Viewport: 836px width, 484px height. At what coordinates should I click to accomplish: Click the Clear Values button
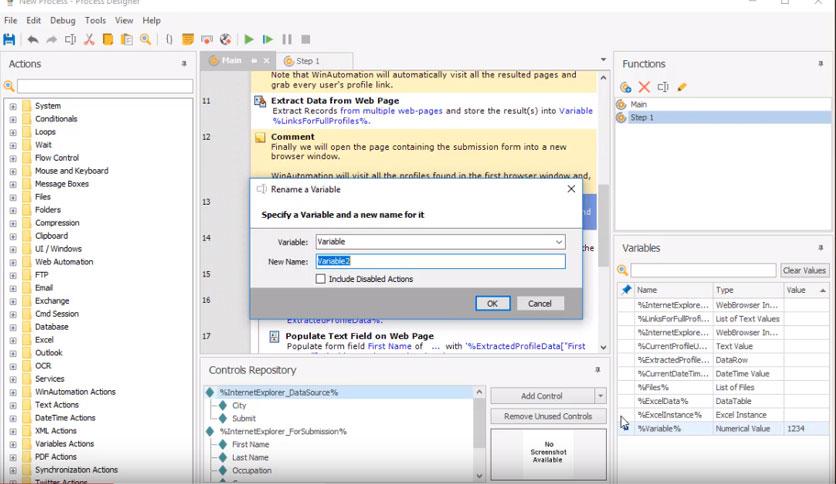coord(804,270)
